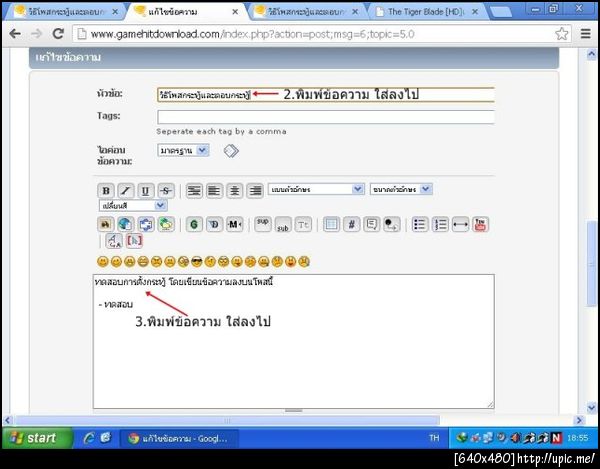Switch to third browser tab

[306, 12]
